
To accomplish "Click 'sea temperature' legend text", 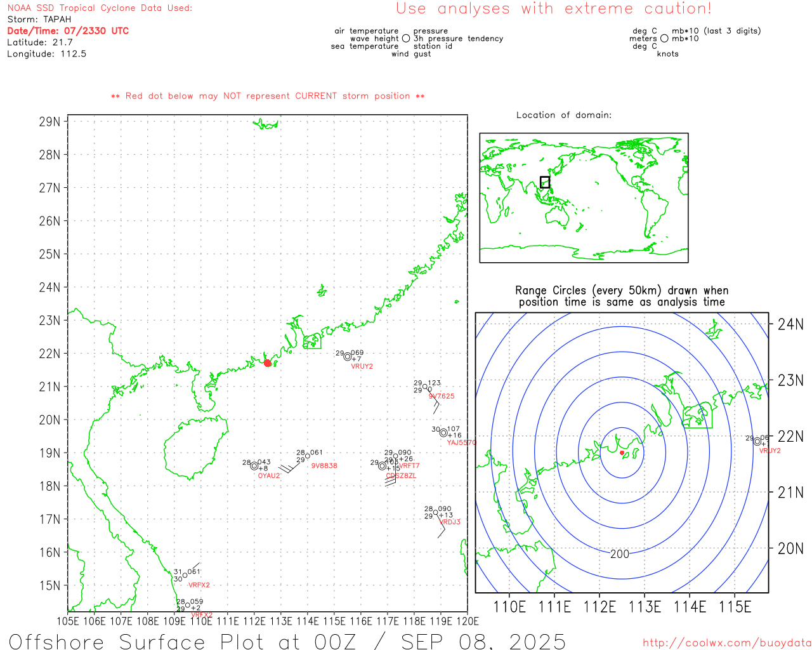I will coord(365,46).
